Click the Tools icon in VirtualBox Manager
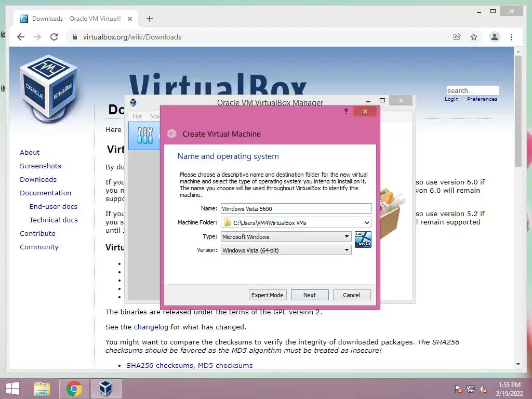 coord(145,136)
